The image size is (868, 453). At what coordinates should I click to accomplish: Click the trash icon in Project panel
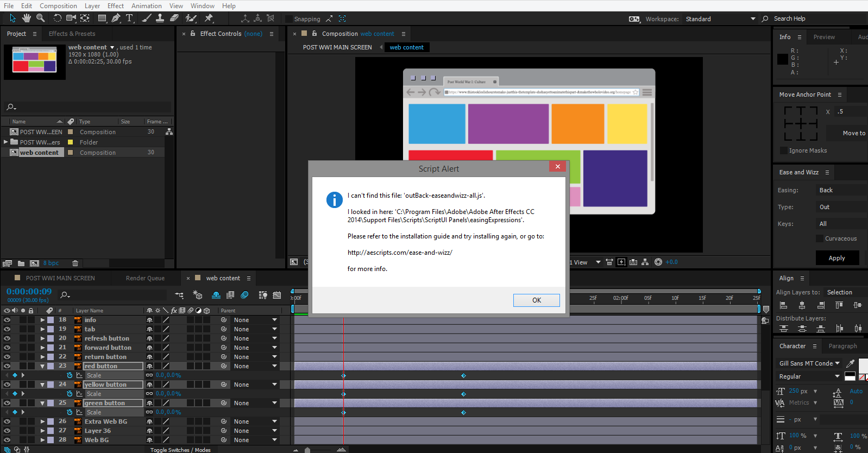click(x=76, y=263)
